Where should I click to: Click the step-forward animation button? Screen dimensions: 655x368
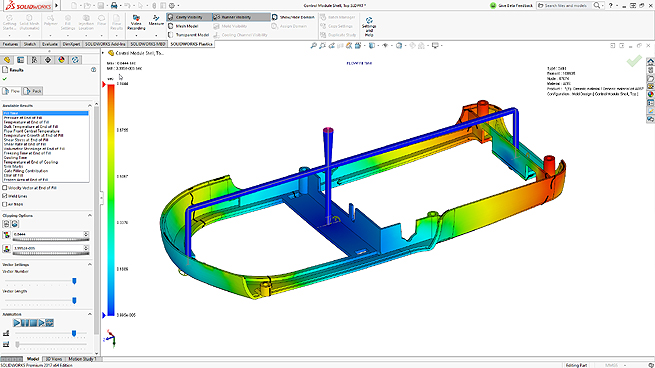coord(41,322)
